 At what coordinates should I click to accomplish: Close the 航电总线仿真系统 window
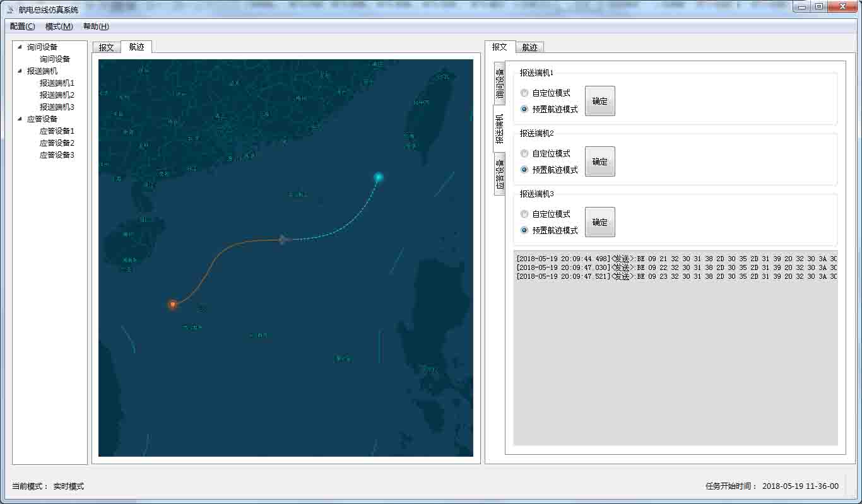pos(842,7)
